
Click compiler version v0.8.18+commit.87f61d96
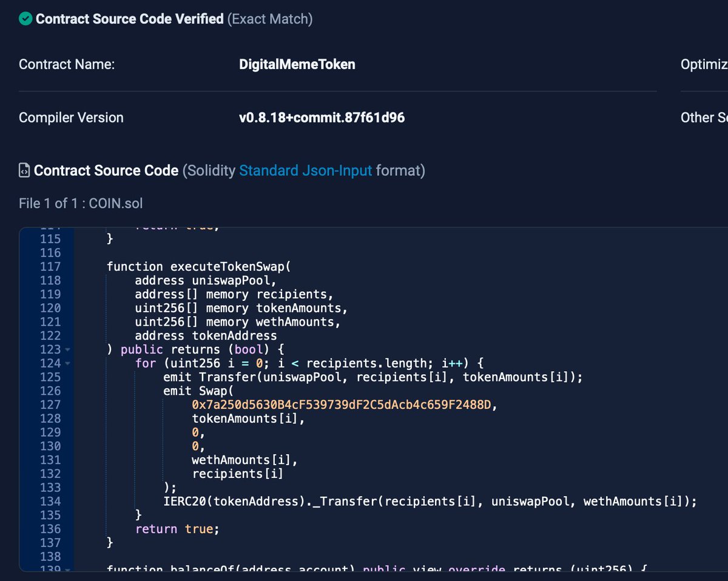click(322, 118)
